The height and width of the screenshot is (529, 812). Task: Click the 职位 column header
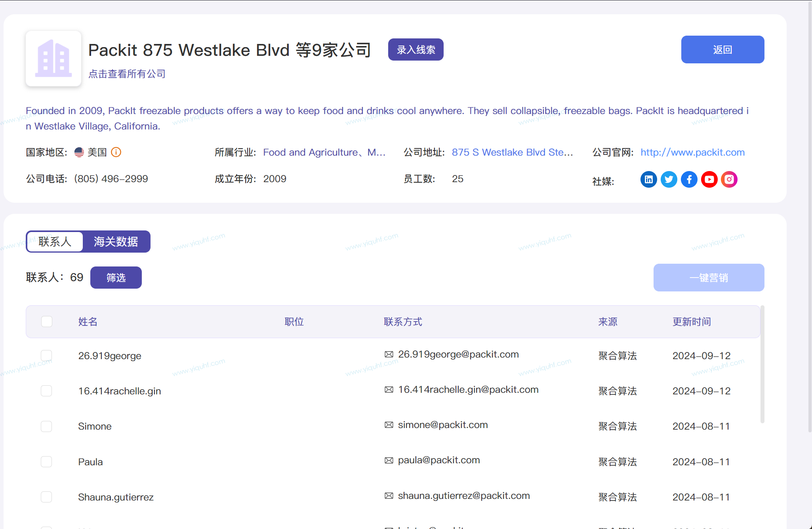click(294, 322)
